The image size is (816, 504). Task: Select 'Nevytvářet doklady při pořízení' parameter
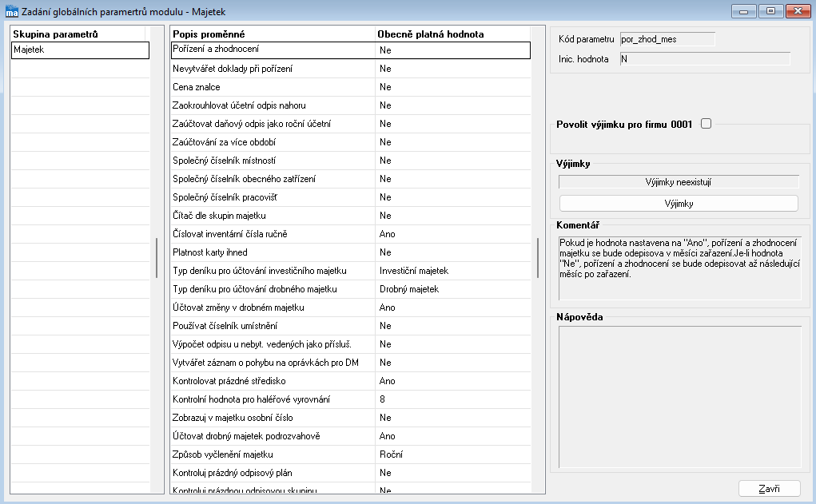pos(351,69)
